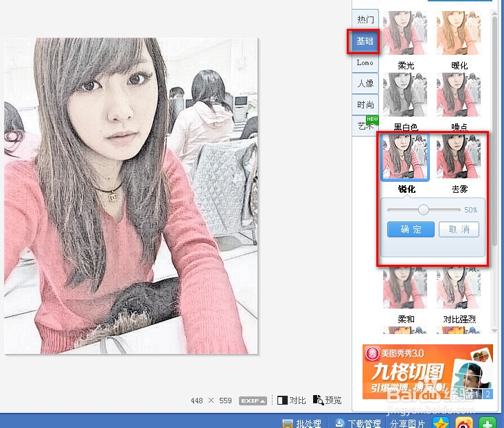Open 批处理 batch processing
Screen dimensions: 504x428
[x=302, y=423]
